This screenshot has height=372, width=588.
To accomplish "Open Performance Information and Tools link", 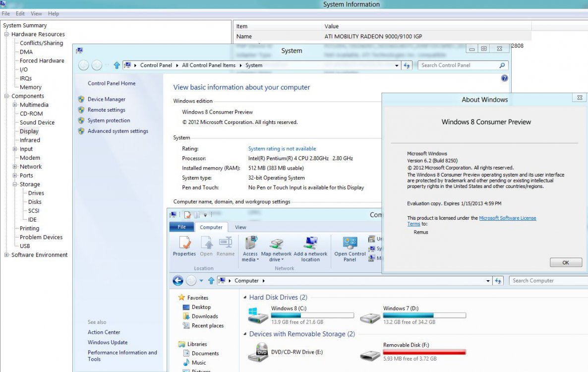I will 122,356.
